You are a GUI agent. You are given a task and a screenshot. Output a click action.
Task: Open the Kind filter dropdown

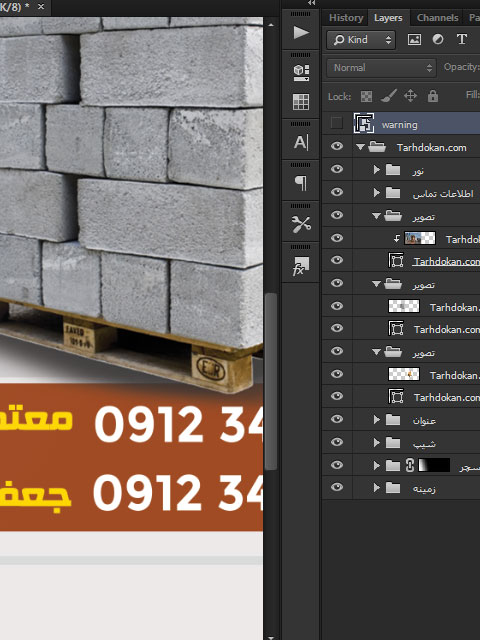click(x=361, y=40)
